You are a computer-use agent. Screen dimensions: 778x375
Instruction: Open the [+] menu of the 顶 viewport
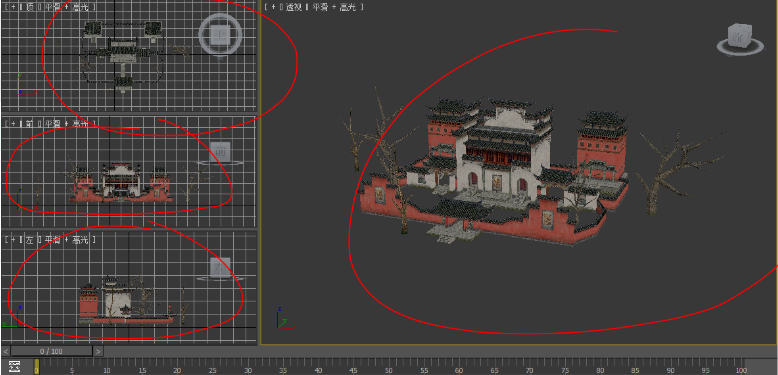[x=13, y=7]
